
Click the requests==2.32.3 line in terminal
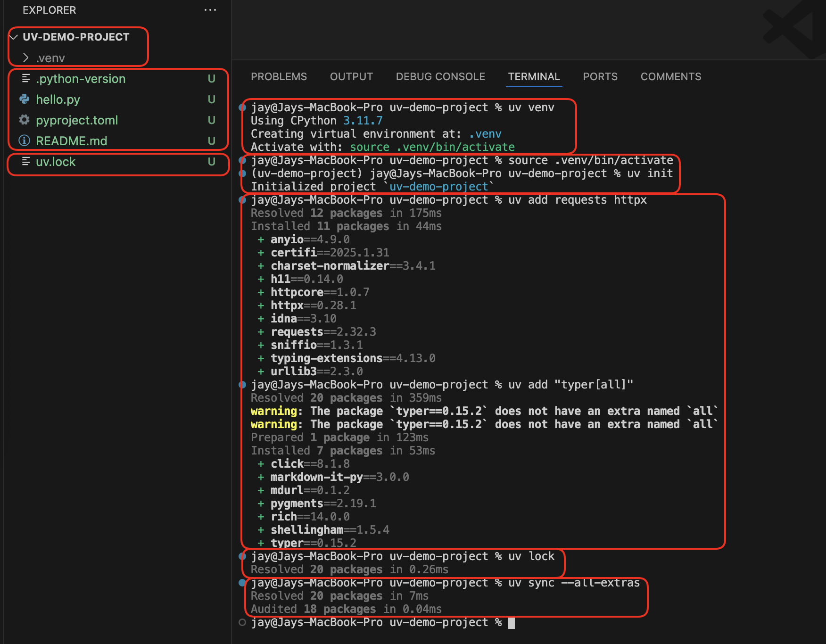coord(317,332)
